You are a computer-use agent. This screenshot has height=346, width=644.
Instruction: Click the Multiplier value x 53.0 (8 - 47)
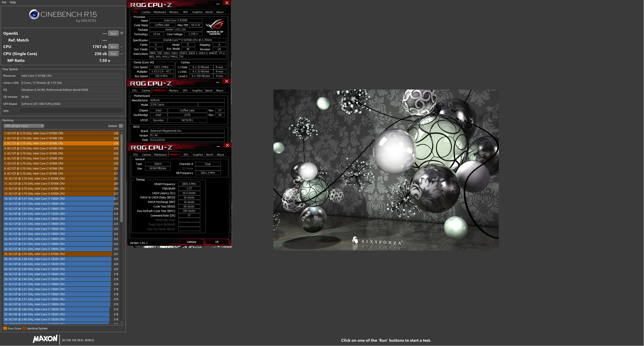coord(161,72)
